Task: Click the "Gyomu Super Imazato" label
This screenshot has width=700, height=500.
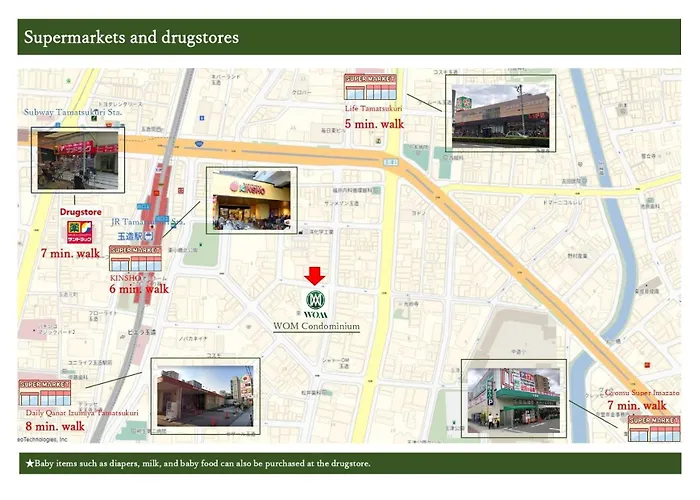Action: tap(642, 393)
